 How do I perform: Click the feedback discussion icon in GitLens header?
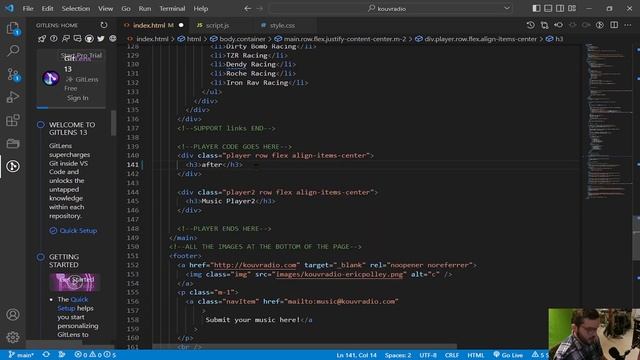[x=77, y=39]
